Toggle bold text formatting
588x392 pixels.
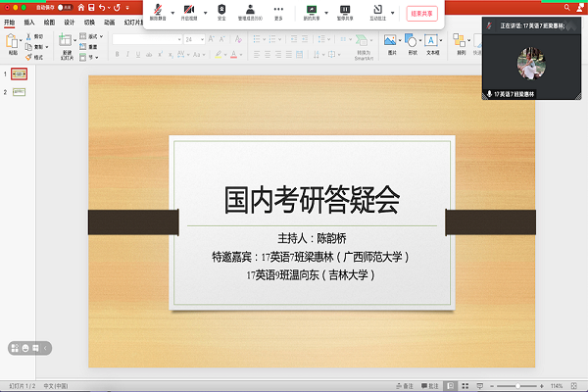[116, 54]
